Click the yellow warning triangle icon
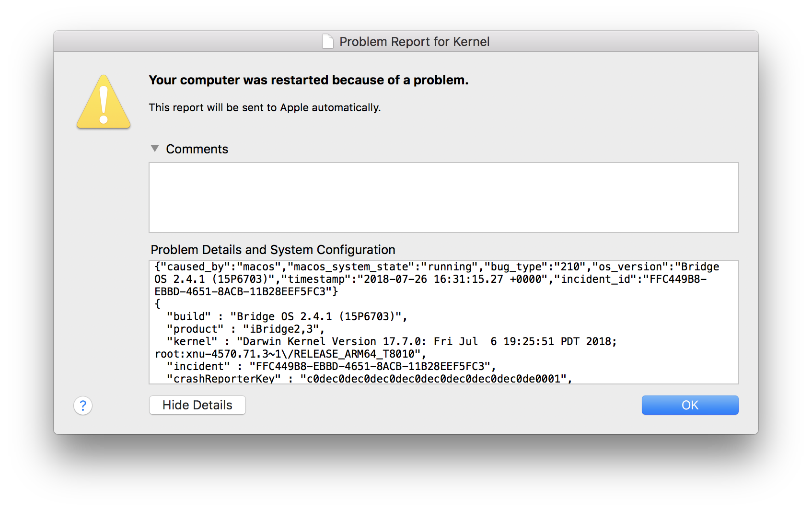The width and height of the screenshot is (812, 511). (104, 102)
